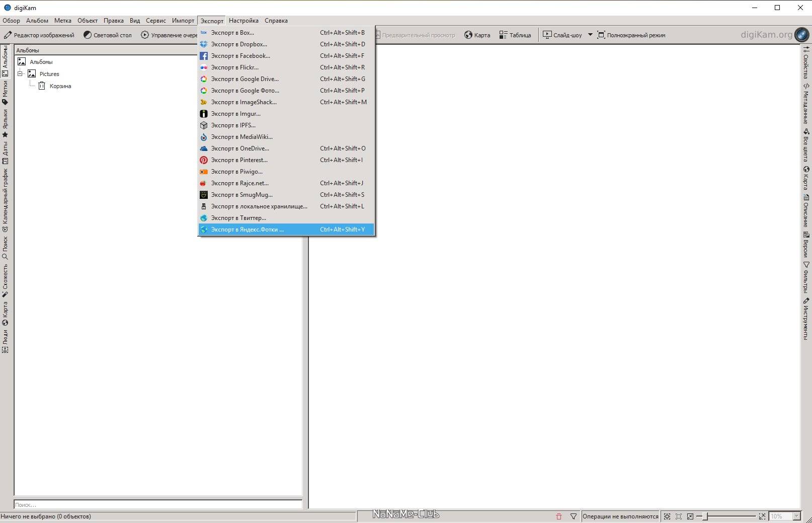Viewport: 812px width, 523px height.
Task: Open the Вид menu
Action: (x=135, y=21)
